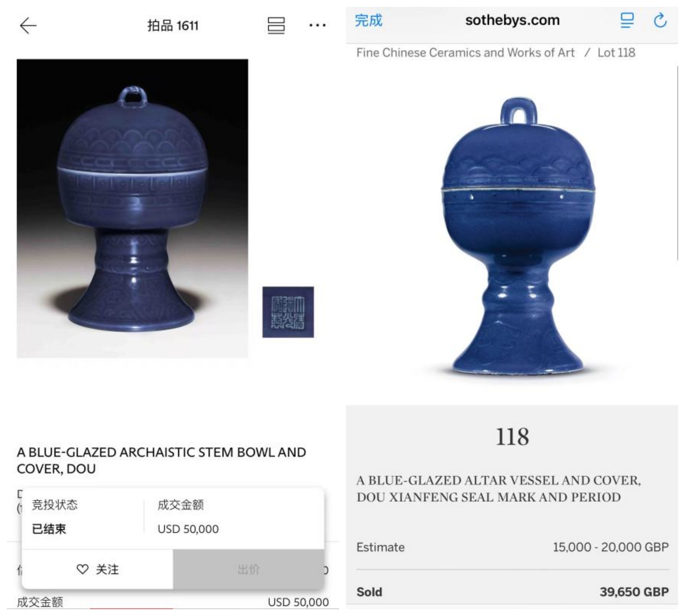
Task: Open the Christie's blue dou main photo
Action: (133, 208)
